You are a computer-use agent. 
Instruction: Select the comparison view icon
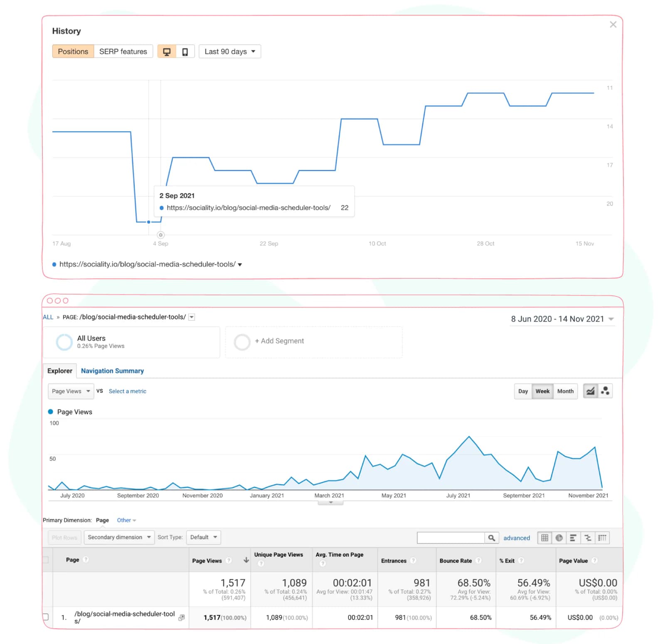[x=588, y=538]
